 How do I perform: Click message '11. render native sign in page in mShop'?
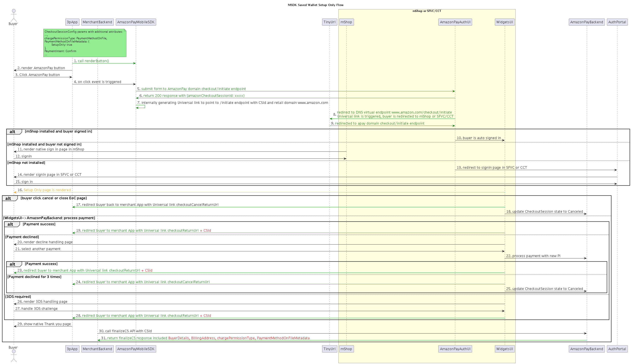pos(51,149)
